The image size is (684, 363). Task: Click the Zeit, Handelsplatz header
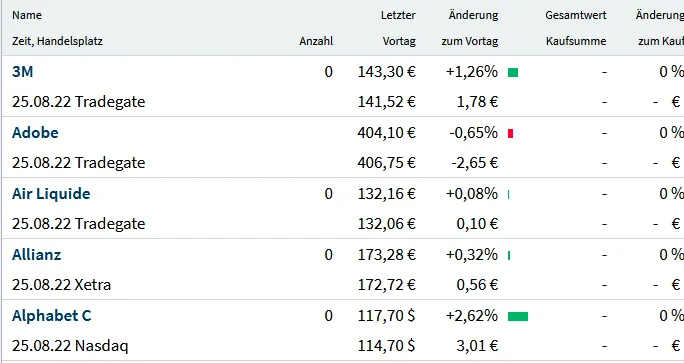pyautogui.click(x=57, y=41)
